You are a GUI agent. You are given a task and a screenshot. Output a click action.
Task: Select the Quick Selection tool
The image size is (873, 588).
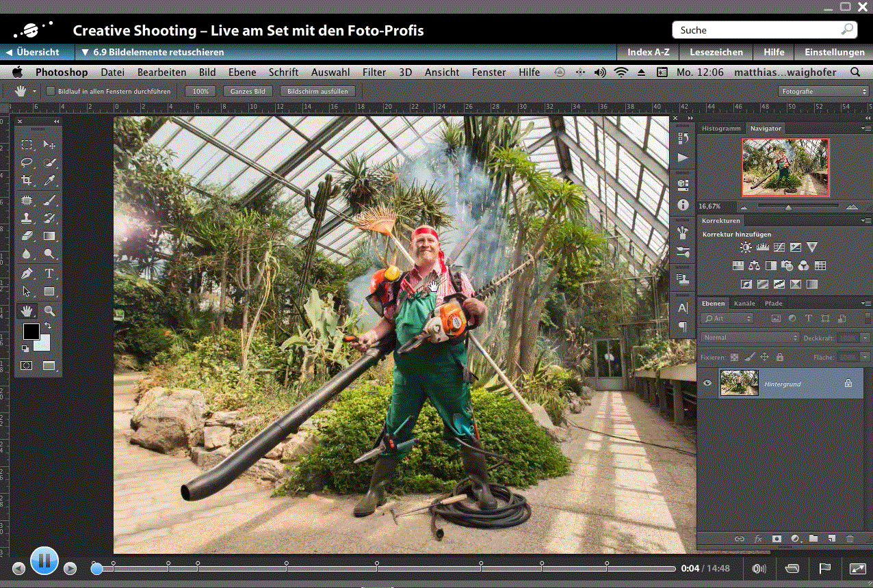[x=49, y=162]
